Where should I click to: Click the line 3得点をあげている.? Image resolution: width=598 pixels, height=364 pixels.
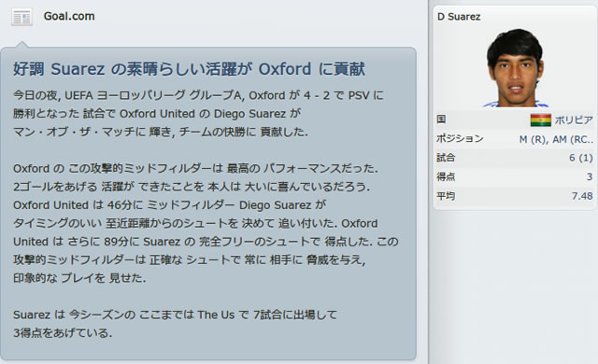(x=63, y=333)
